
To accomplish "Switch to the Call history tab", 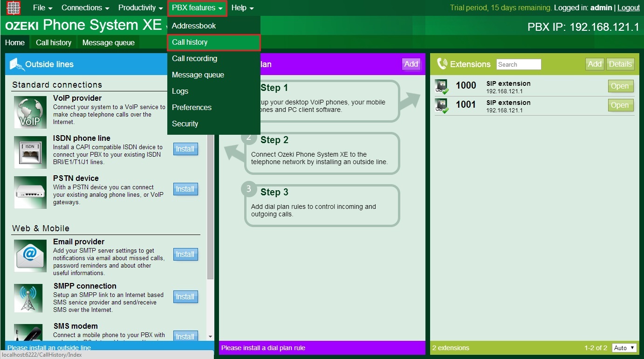I will pos(54,42).
